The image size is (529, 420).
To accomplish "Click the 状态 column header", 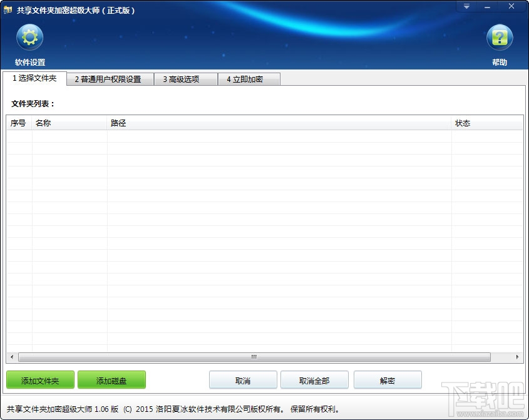I will tap(463, 123).
